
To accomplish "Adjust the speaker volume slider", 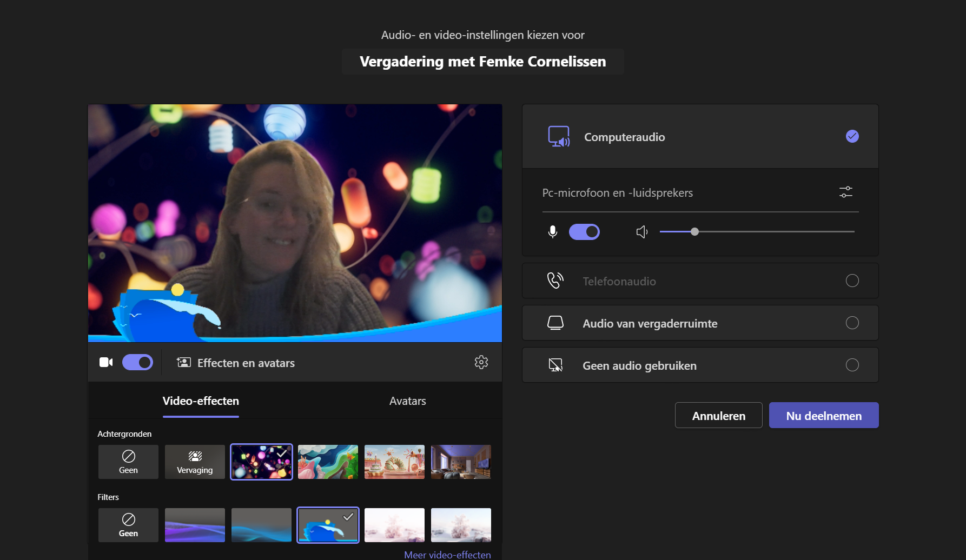I will (694, 231).
